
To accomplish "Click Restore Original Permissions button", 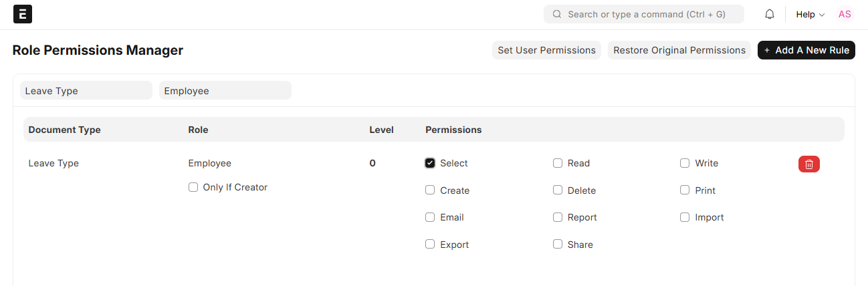I will (679, 50).
